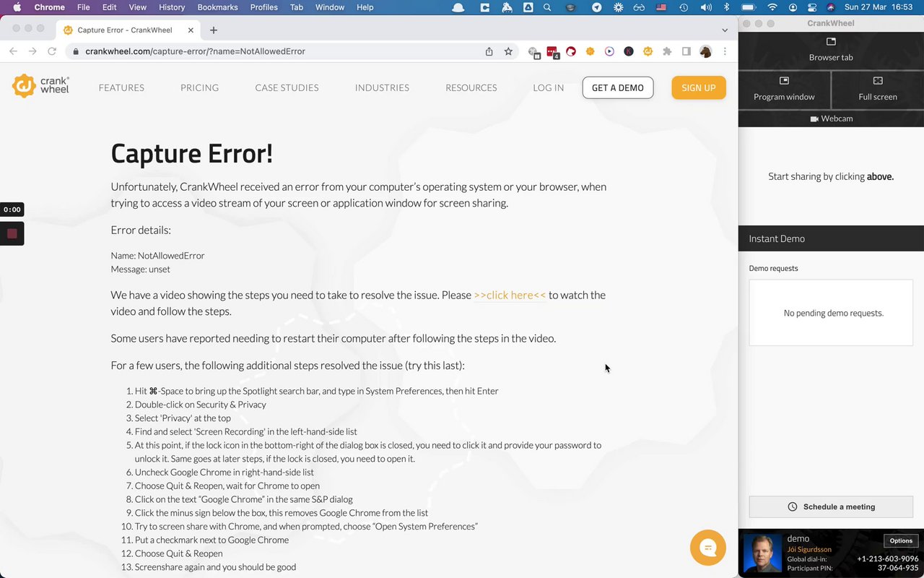
Task: Click the 0:00 recording timer
Action: click(12, 210)
